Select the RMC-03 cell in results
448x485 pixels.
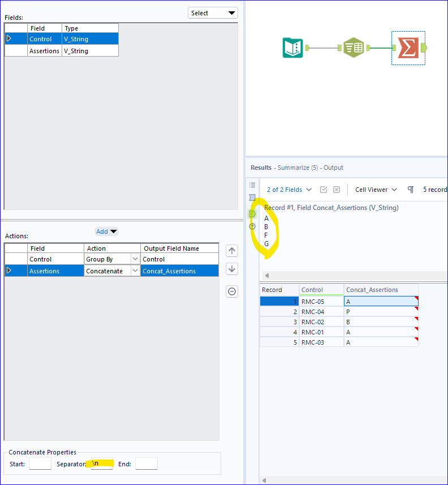point(321,342)
